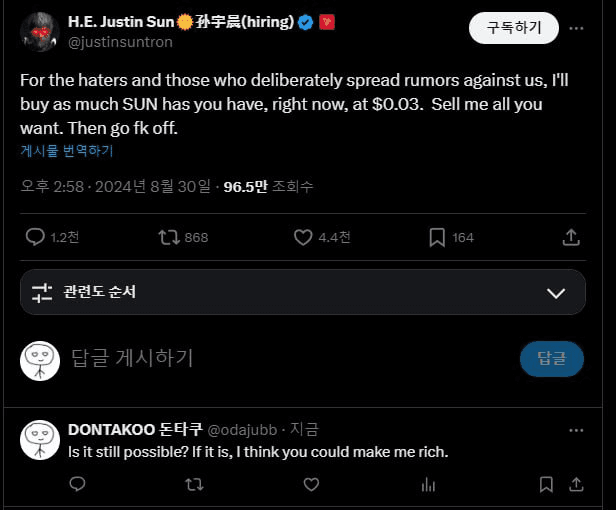Repost DONTAKOO's reply
616x510 pixels.
(195, 484)
